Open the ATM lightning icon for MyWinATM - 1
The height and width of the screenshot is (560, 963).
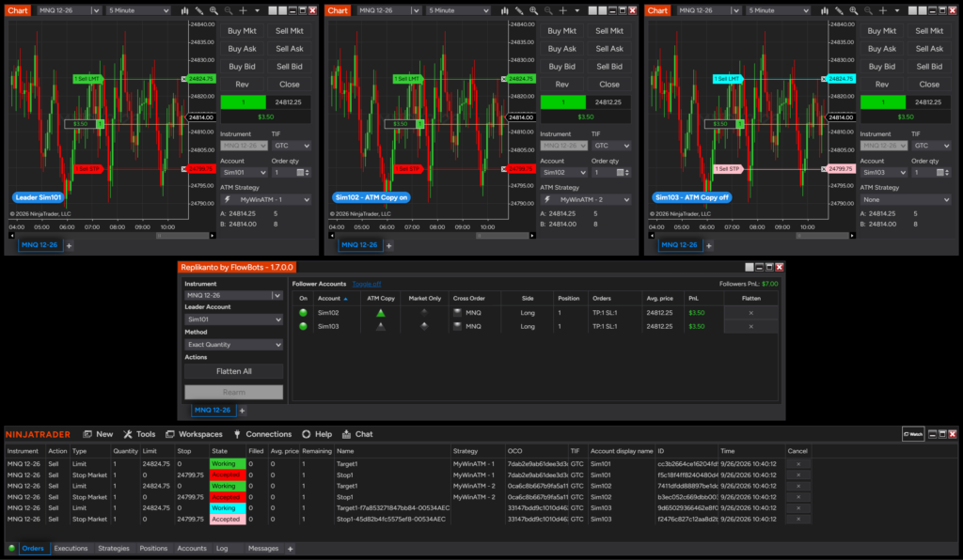pos(228,199)
